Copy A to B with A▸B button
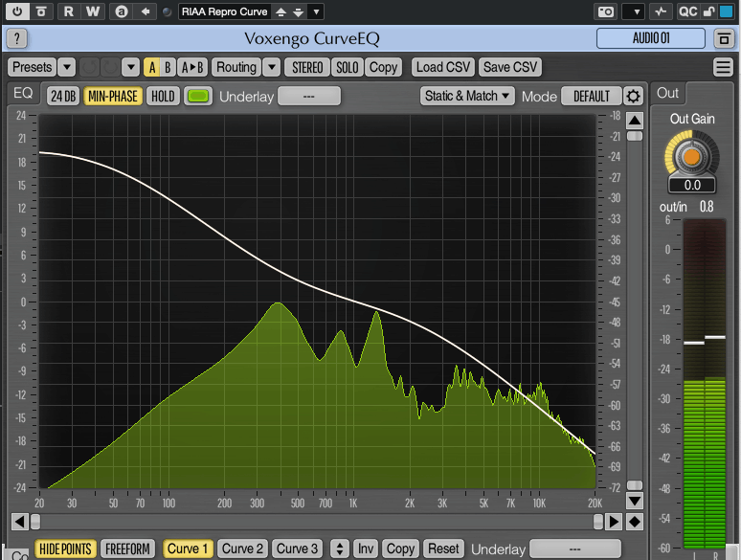 coord(192,67)
